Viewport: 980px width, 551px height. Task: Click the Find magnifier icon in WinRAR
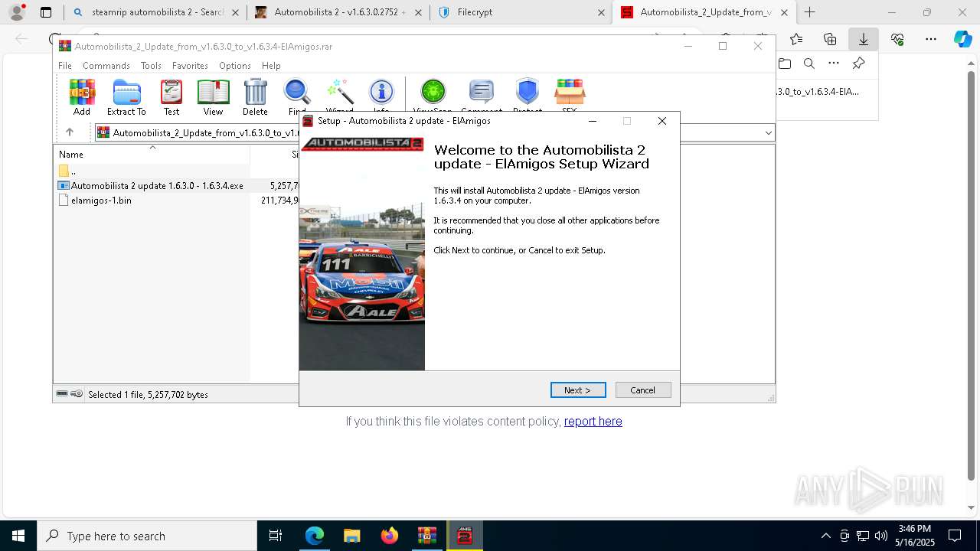[x=297, y=92]
